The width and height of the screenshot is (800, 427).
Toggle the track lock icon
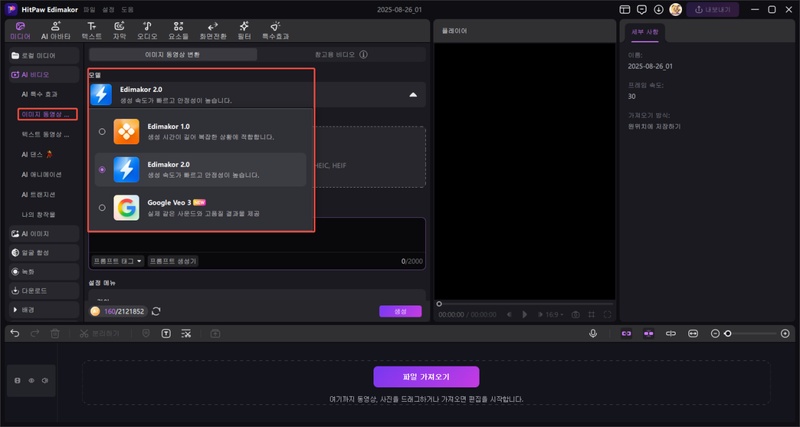click(x=17, y=381)
